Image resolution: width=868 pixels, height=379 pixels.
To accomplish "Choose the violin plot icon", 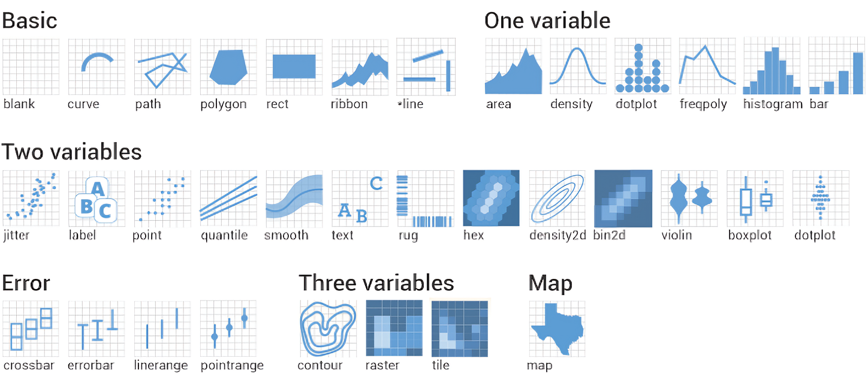I will tap(689, 198).
